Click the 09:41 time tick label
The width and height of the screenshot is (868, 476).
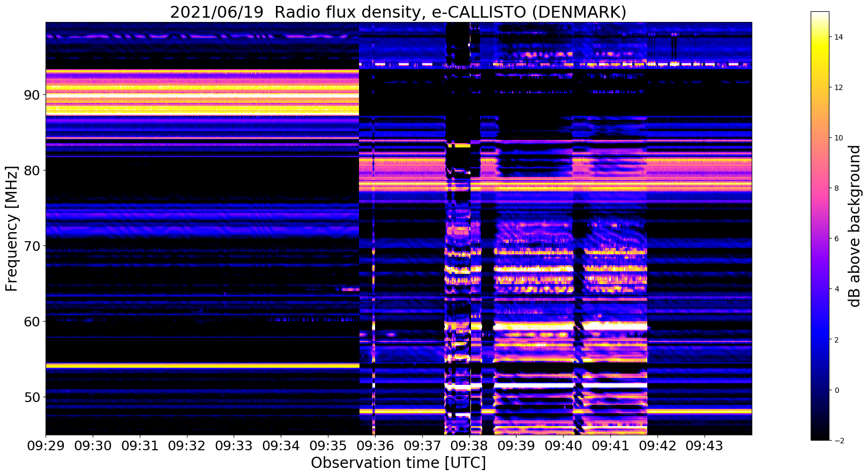coord(611,445)
